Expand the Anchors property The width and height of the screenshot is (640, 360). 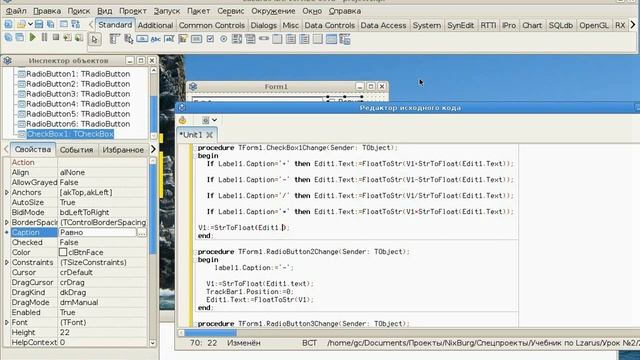7,192
